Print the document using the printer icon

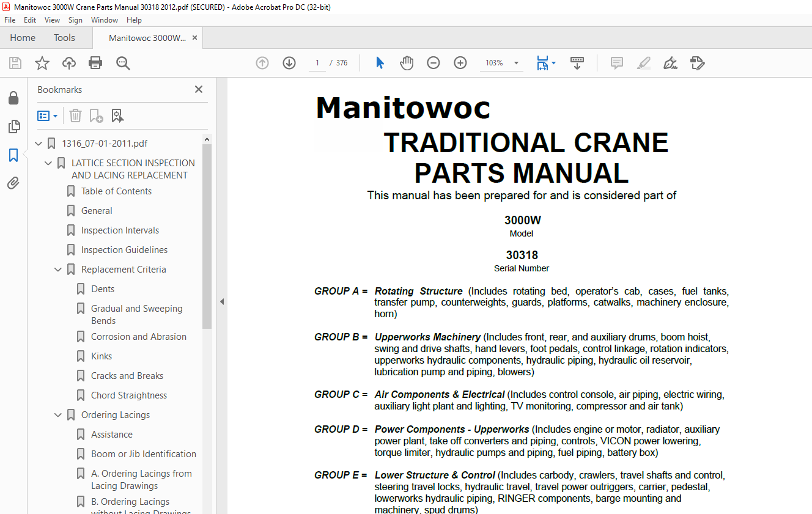pyautogui.click(x=95, y=63)
